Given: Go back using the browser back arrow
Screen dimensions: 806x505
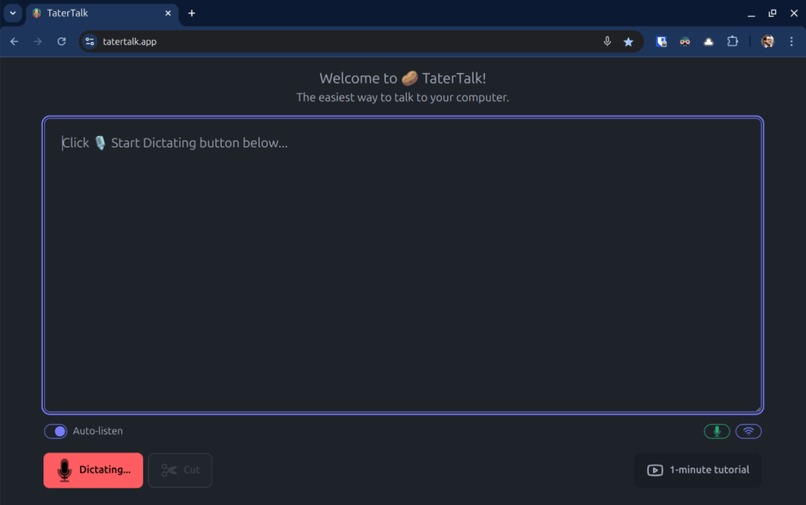Looking at the screenshot, I should pos(14,42).
